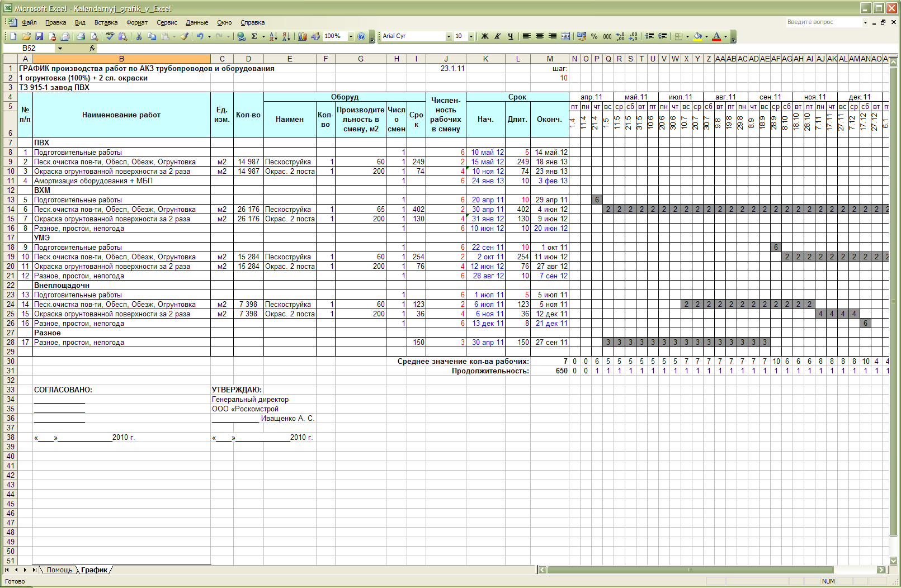901x588 pixels.
Task: Apply the yellow fill color
Action: [x=697, y=36]
